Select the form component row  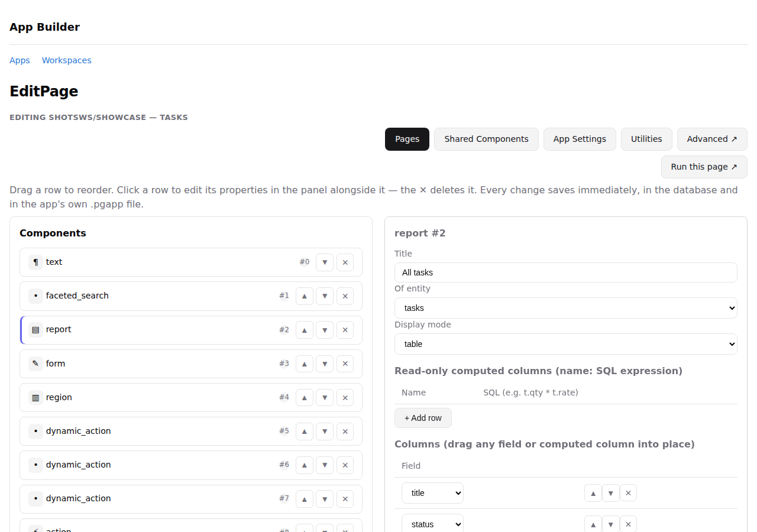click(191, 364)
